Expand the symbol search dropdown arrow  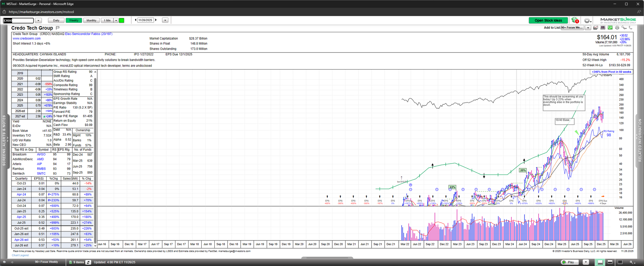(x=38, y=20)
